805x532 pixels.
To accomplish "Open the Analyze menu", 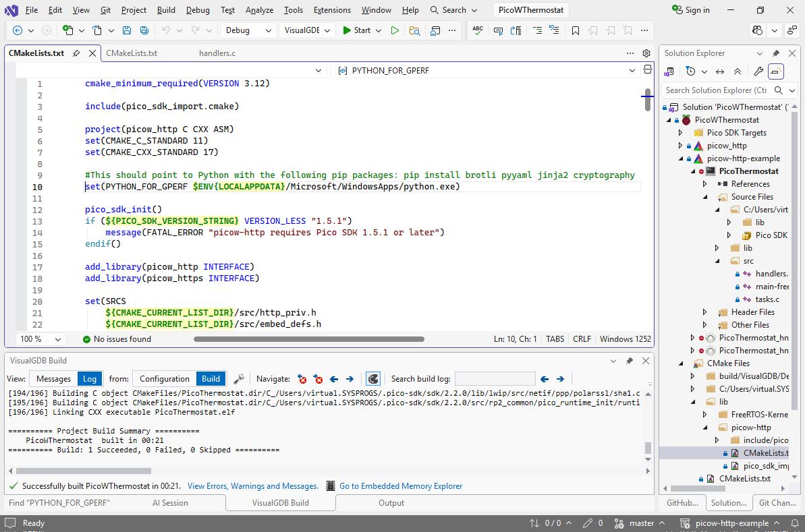I will point(259,10).
